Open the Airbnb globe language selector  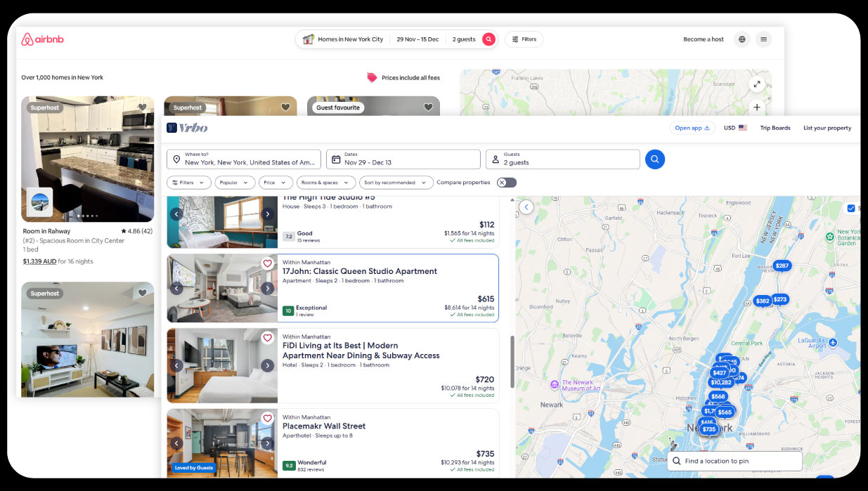741,39
